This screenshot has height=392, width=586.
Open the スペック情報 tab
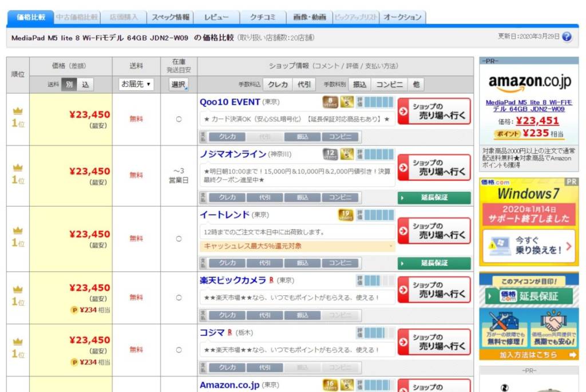(171, 17)
